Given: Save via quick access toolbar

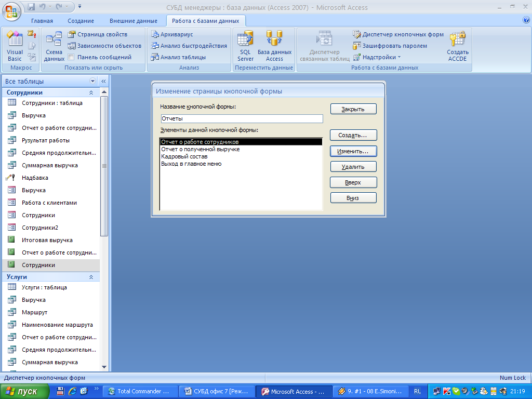Looking at the screenshot, I should pos(31,6).
